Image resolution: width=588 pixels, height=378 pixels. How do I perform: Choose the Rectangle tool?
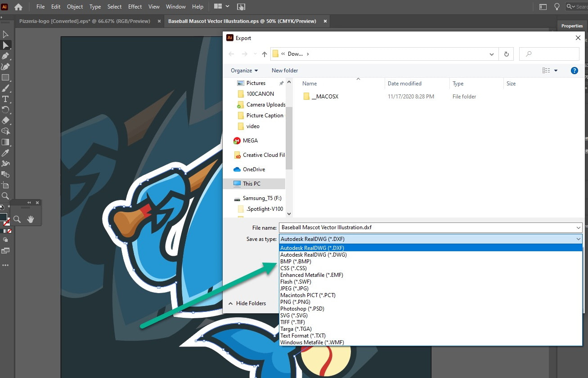6,77
